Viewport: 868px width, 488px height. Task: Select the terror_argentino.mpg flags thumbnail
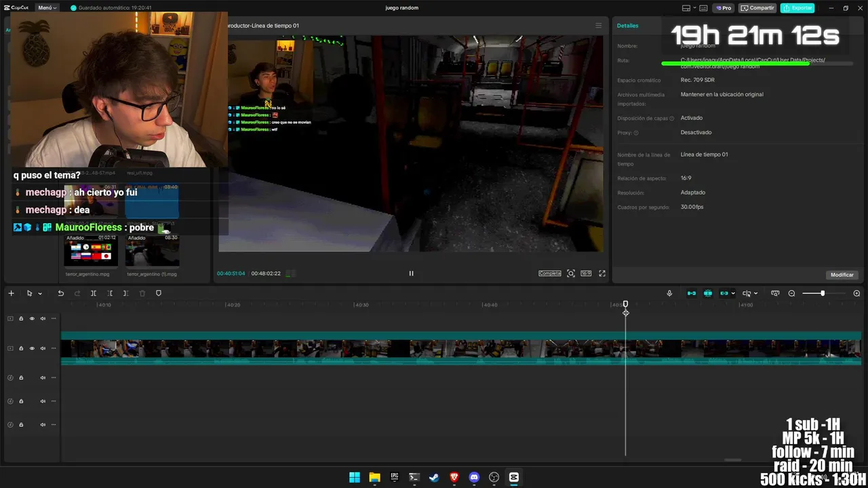(x=91, y=251)
